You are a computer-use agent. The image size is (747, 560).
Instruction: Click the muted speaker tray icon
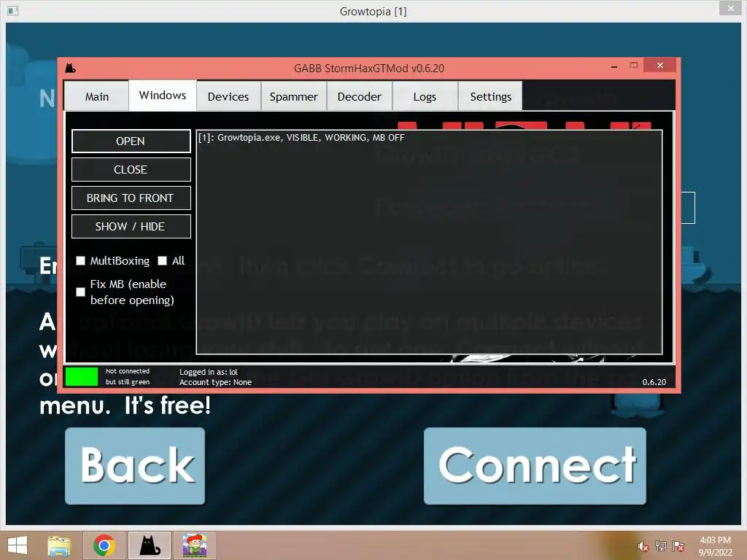(x=643, y=546)
